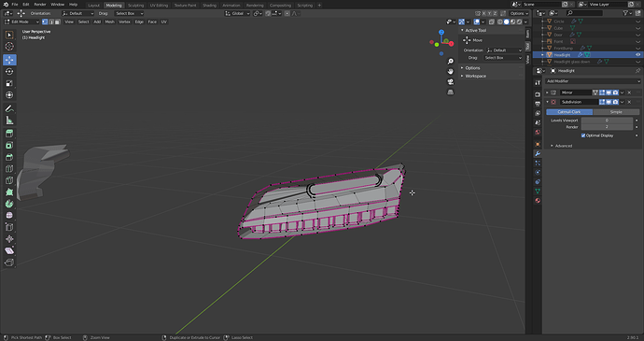
Task: Toggle the camera view icon in viewport
Action: coord(451,81)
